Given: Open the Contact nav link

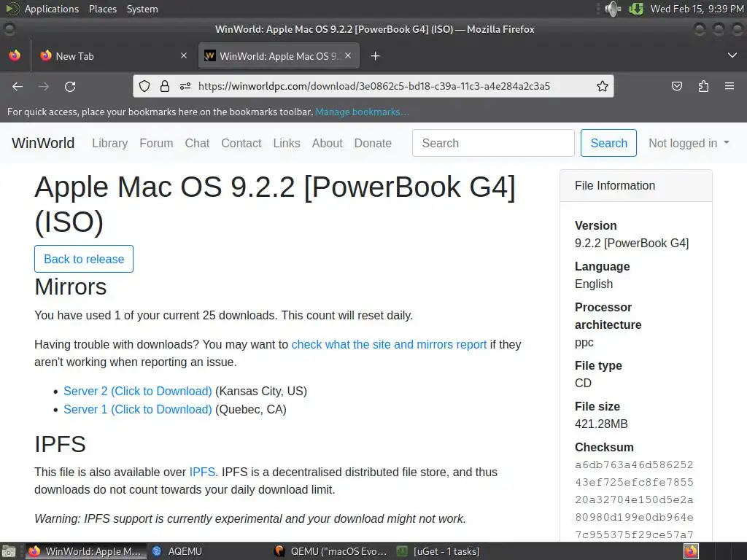Looking at the screenshot, I should click(x=241, y=143).
